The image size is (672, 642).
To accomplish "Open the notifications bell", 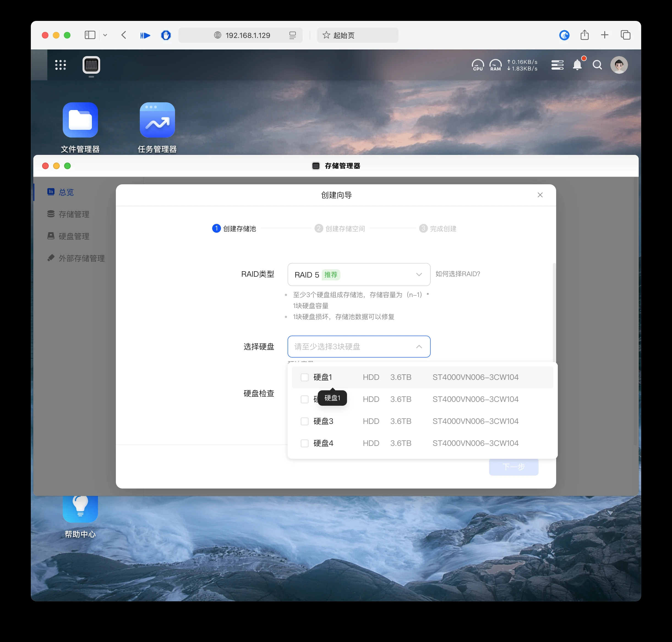I will click(578, 65).
